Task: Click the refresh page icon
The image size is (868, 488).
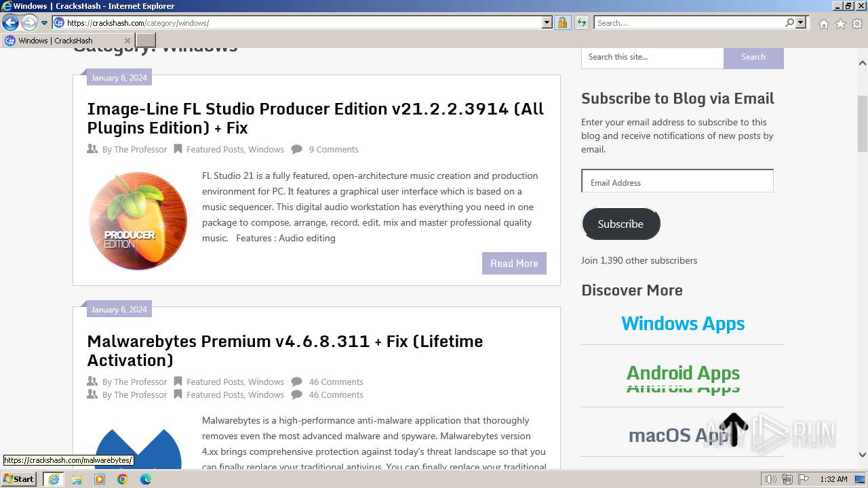Action: (581, 23)
